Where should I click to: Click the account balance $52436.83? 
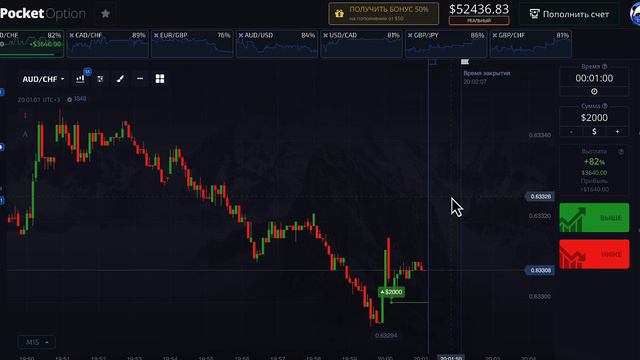tap(479, 9)
